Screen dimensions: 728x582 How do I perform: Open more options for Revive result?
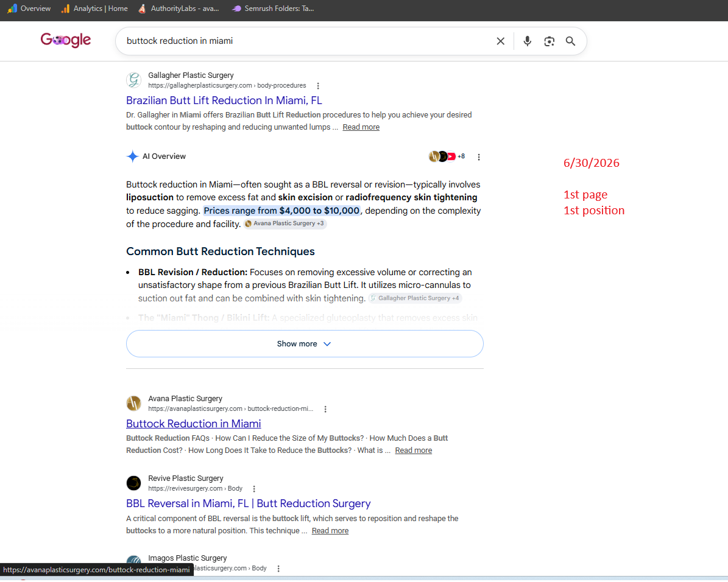click(254, 489)
